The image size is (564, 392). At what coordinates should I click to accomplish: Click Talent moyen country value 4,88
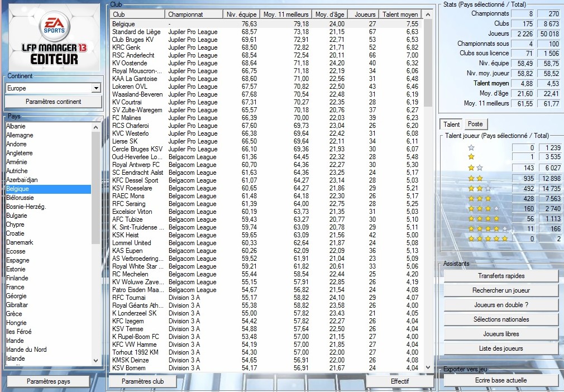coord(523,83)
